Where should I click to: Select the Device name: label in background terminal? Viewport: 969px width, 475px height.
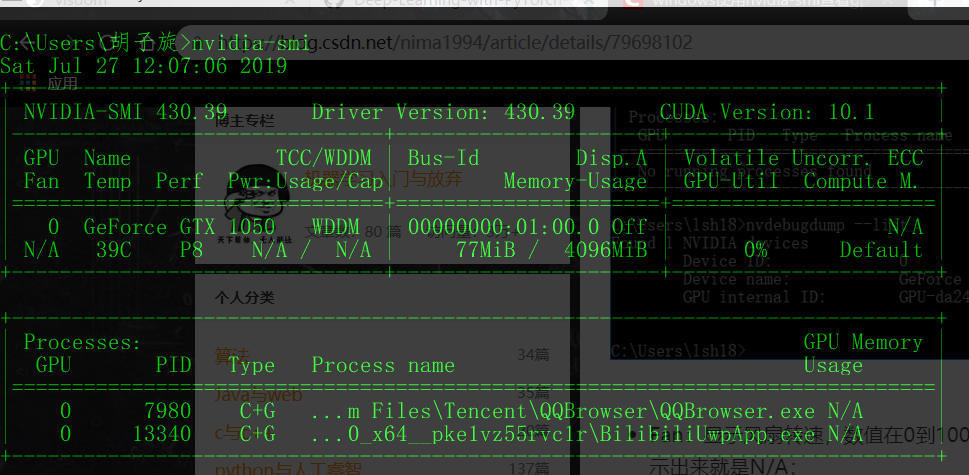point(736,279)
